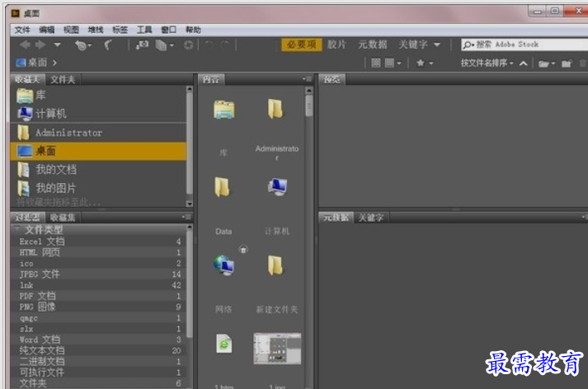Image resolution: width=588 pixels, height=389 pixels.
Task: Click the open in Camera Raw icon
Action: click(188, 45)
